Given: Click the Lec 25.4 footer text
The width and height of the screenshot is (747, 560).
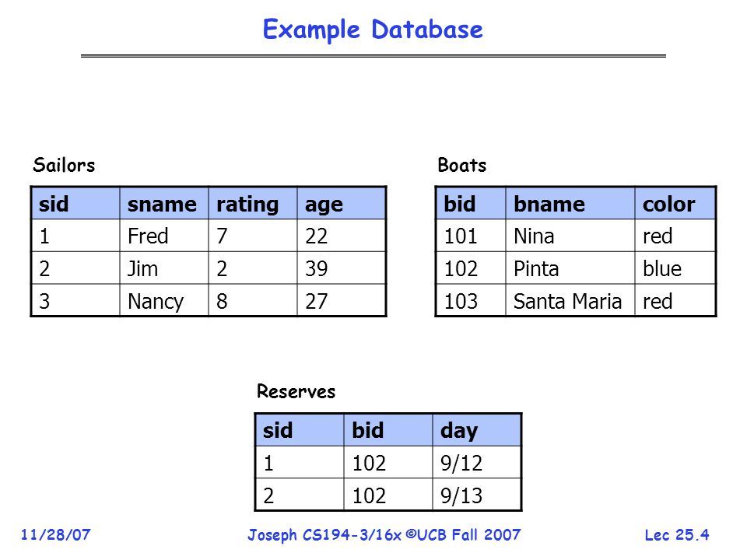Looking at the screenshot, I should point(677,535).
